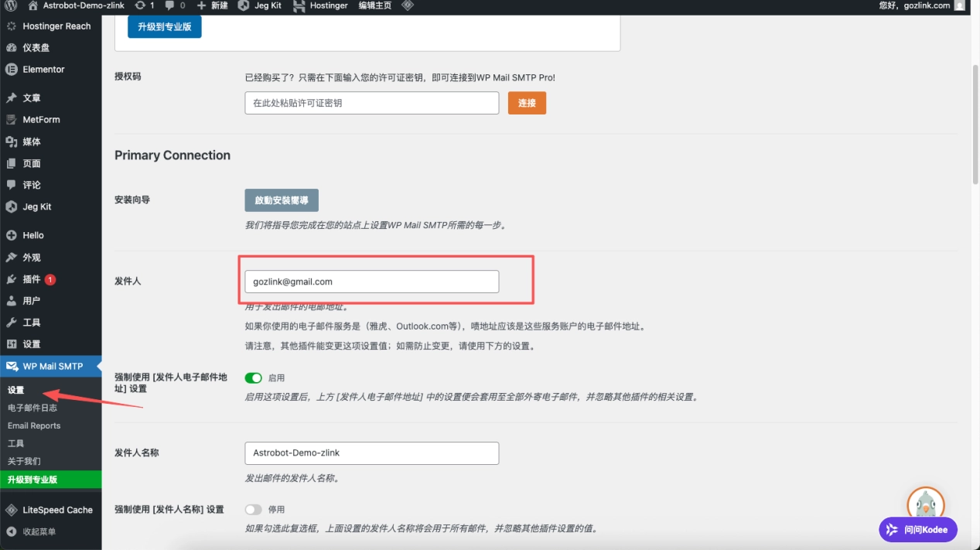Open Jeg Kit in top admin bar

point(259,5)
